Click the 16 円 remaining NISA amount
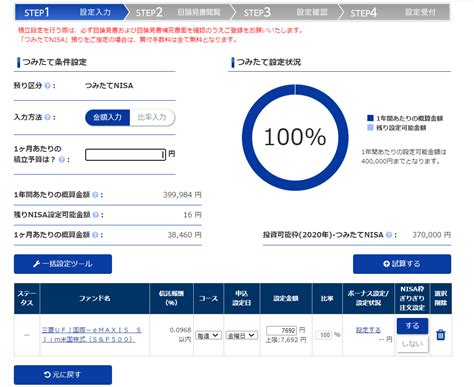Screen dimensions: 474x387 [192, 215]
